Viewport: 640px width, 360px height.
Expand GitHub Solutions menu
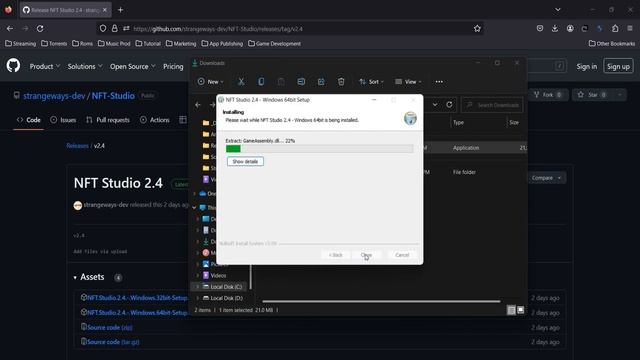pos(84,66)
